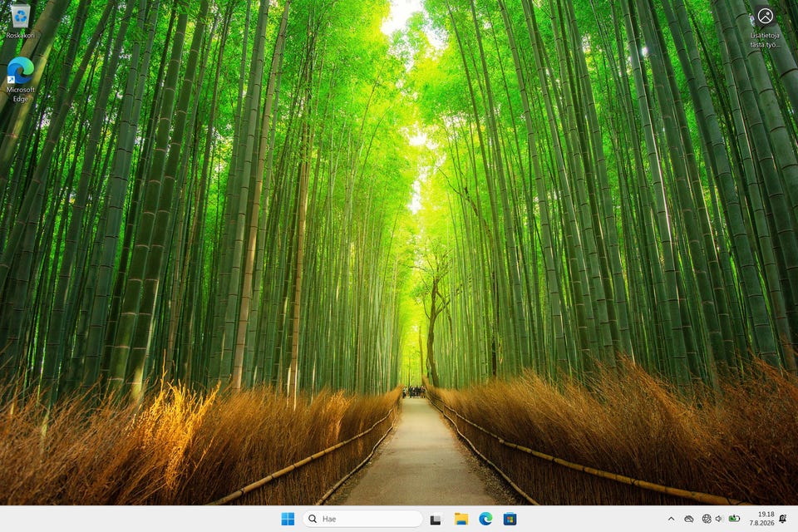Open the Roskakori recycle bin icon
The width and height of the screenshot is (798, 532).
pos(20,22)
